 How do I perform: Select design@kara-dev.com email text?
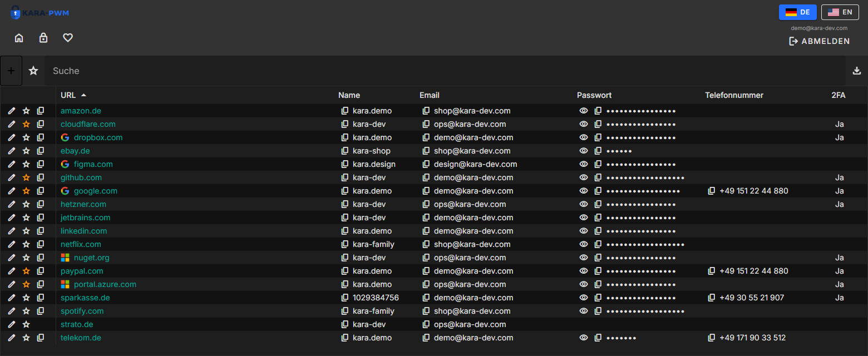point(476,164)
